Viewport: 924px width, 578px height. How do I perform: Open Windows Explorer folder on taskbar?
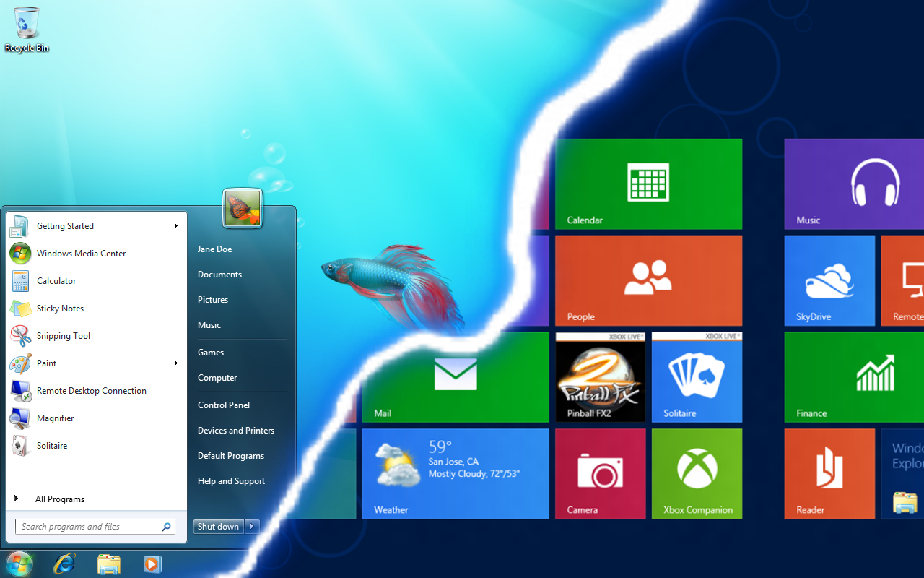coord(108,564)
